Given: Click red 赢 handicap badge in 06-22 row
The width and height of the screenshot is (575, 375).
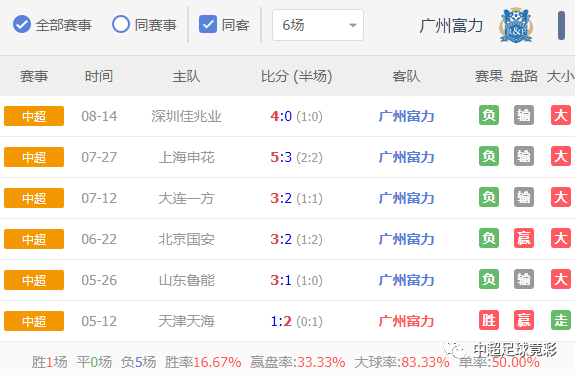Looking at the screenshot, I should (x=524, y=239).
